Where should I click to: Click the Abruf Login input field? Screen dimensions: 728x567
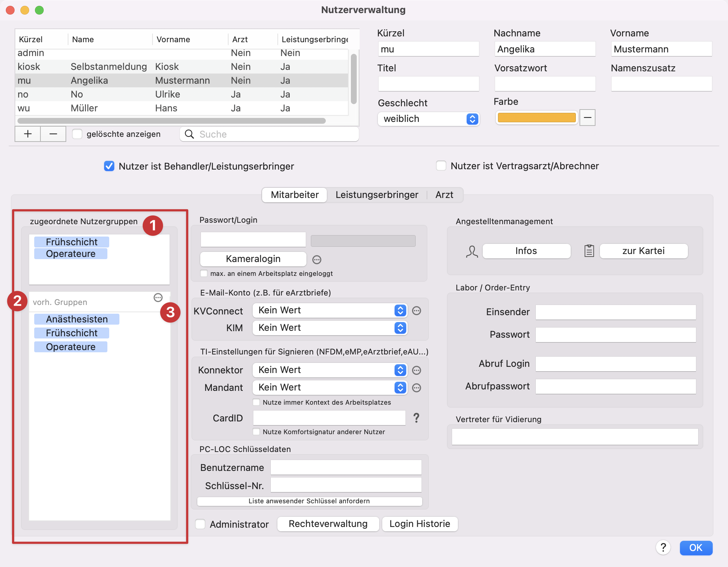pyautogui.click(x=616, y=364)
